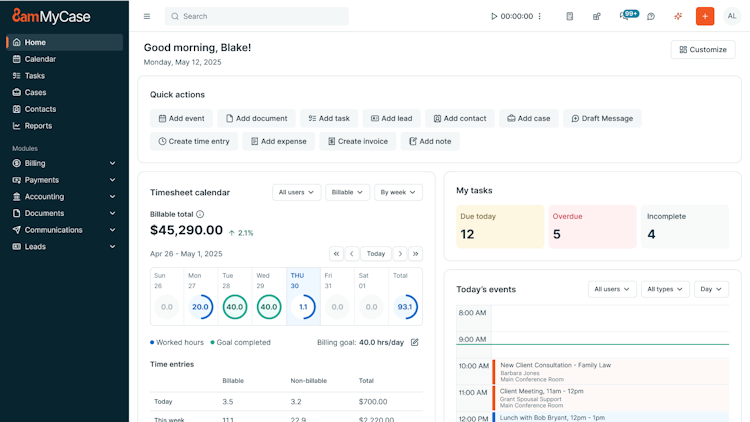This screenshot has height=422, width=750.
Task: Expand the Leads module
Action: pos(65,247)
